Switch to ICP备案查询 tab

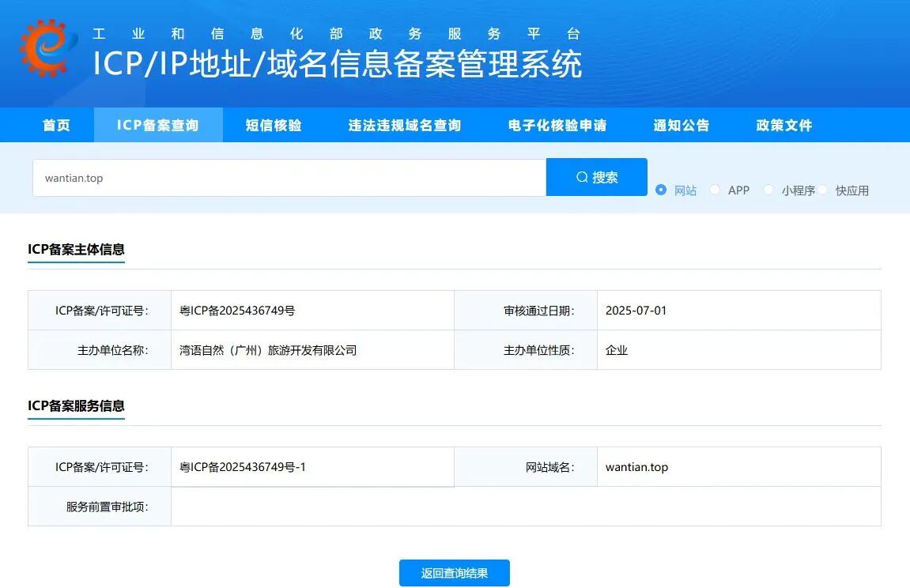tap(158, 125)
